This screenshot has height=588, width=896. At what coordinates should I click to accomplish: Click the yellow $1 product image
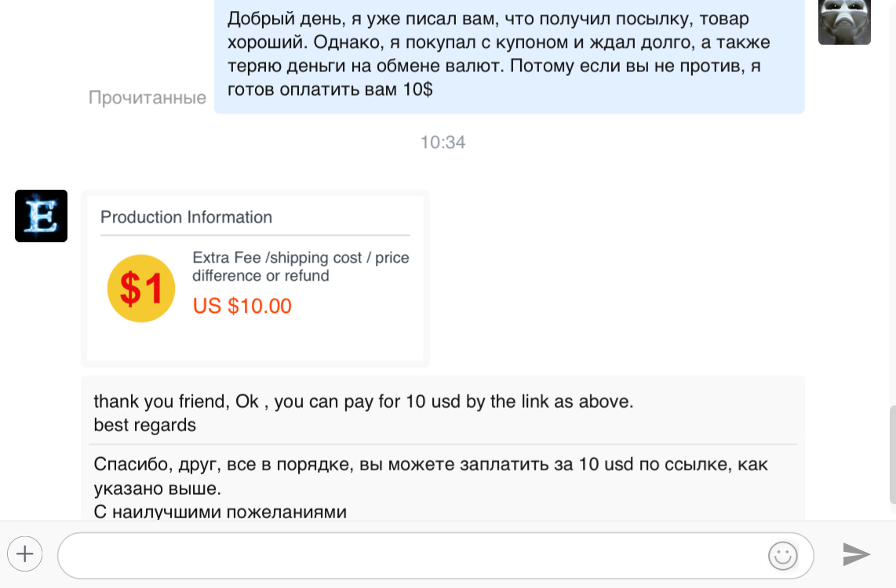pyautogui.click(x=141, y=289)
